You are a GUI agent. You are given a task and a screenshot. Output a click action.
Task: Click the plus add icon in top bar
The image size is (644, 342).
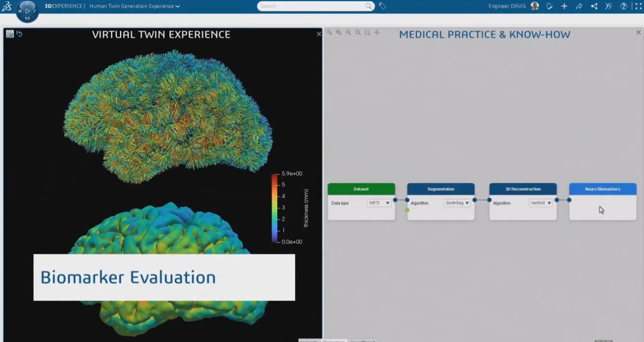(x=564, y=6)
